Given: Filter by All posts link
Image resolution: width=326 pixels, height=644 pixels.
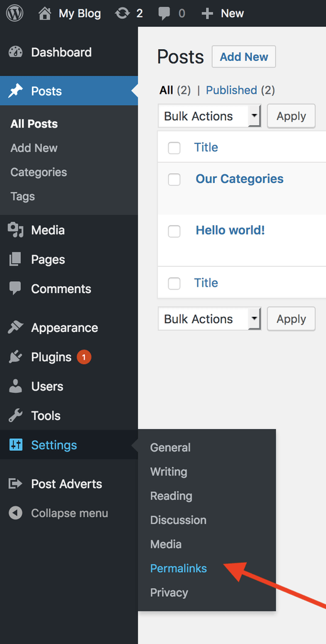Looking at the screenshot, I should tap(166, 90).
